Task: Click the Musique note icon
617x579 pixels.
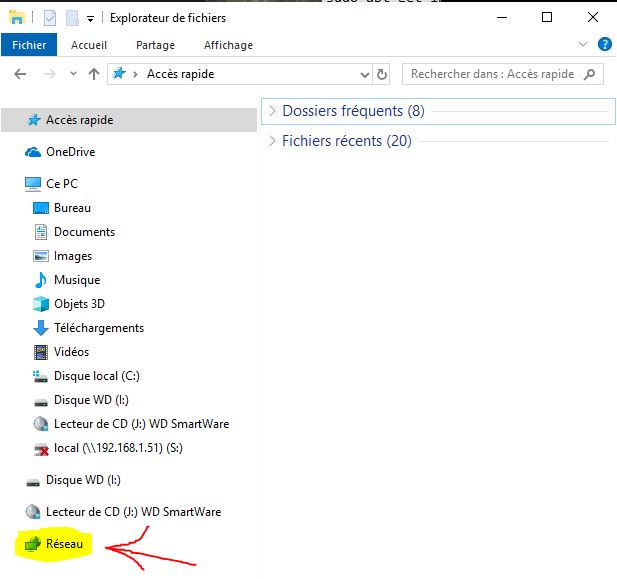Action: click(x=41, y=280)
